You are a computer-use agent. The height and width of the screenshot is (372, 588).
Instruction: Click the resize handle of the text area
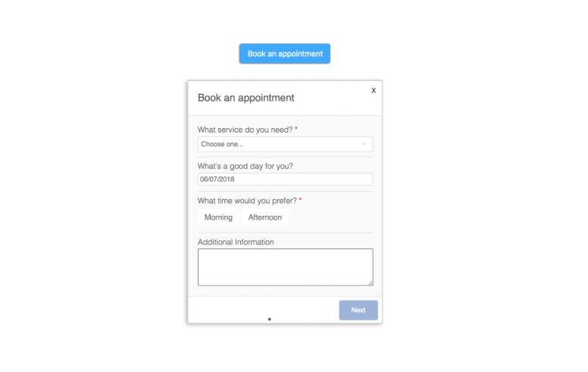click(x=371, y=283)
